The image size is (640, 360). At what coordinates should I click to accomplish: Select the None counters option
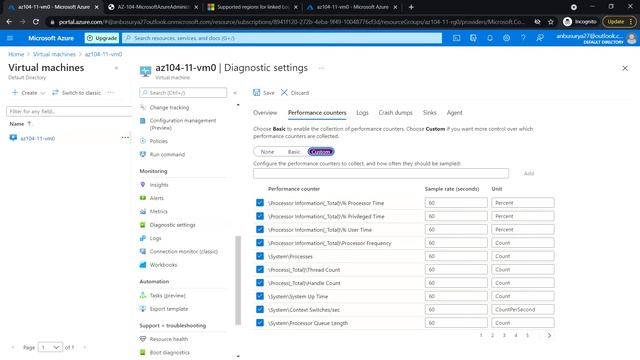[x=267, y=152]
